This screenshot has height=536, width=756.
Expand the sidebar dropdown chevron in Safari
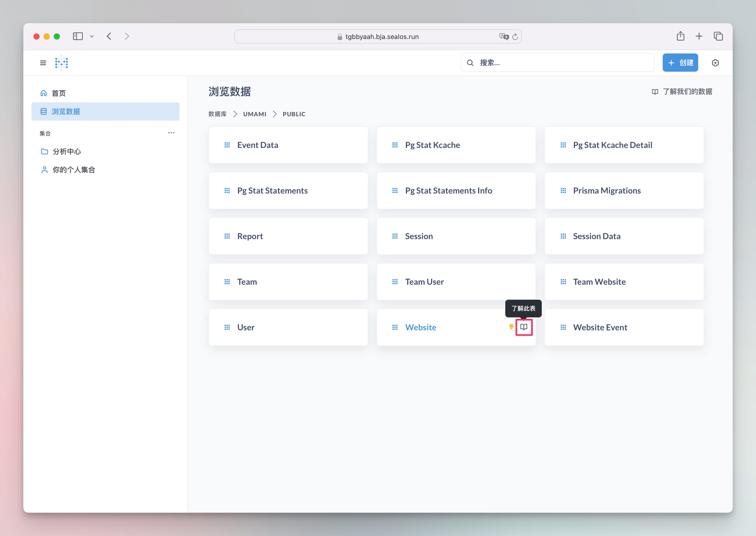coord(92,37)
